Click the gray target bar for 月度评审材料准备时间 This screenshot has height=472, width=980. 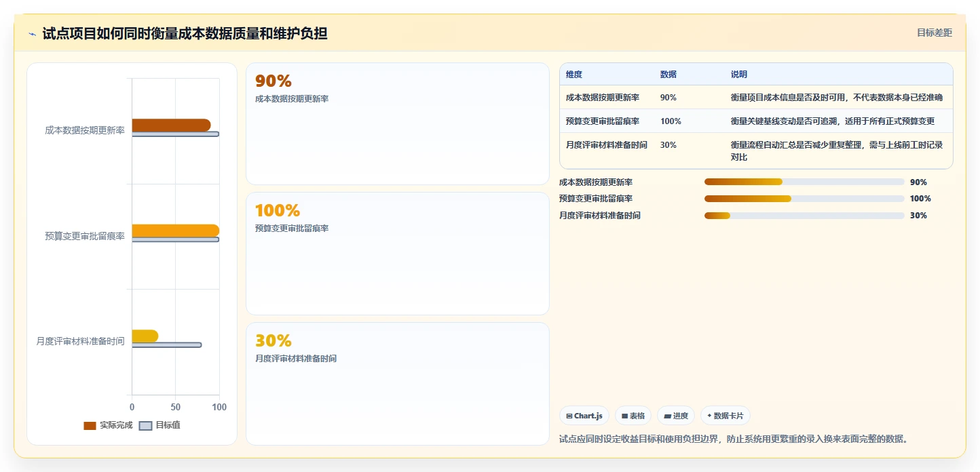point(166,345)
